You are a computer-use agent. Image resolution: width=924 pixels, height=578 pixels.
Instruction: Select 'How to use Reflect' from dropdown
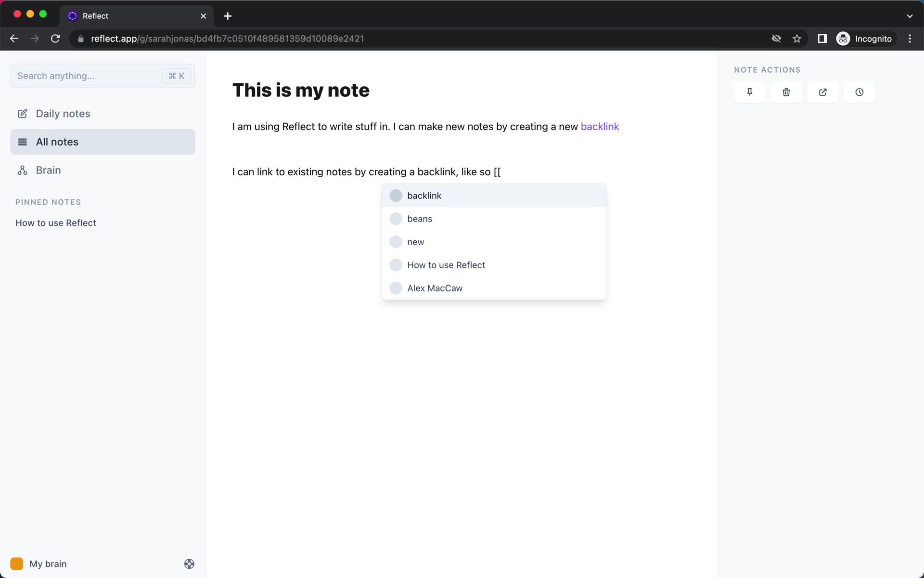tap(446, 264)
